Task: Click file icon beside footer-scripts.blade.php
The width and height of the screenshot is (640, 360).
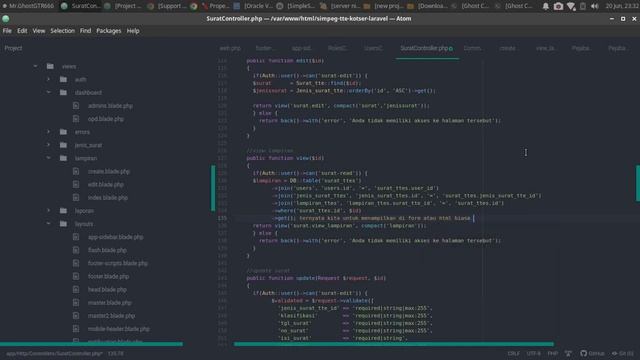Action: point(76,263)
